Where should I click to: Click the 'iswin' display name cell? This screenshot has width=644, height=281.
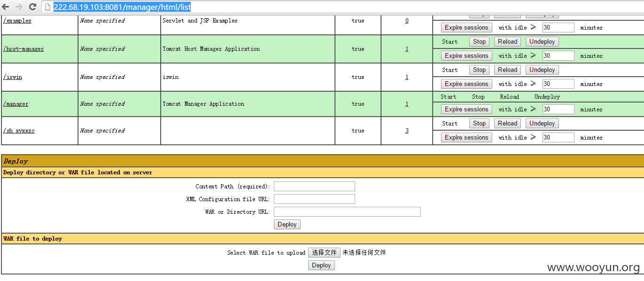coord(171,77)
